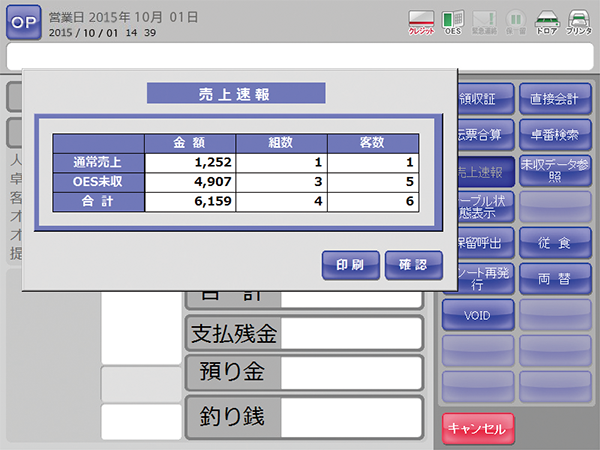The image size is (600, 450).
Task: Open 伝票合算 slip merge function
Action: click(x=486, y=135)
